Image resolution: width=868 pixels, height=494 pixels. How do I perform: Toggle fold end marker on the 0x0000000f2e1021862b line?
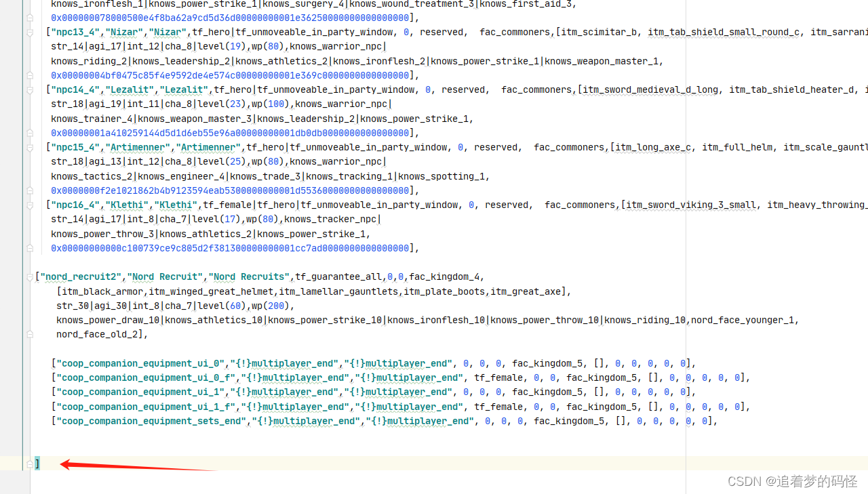30,190
